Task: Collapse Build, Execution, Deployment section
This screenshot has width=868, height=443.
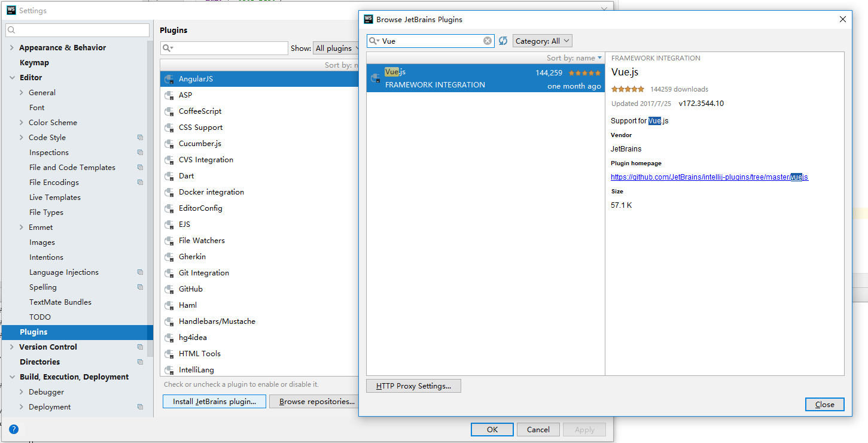Action: [x=12, y=377]
